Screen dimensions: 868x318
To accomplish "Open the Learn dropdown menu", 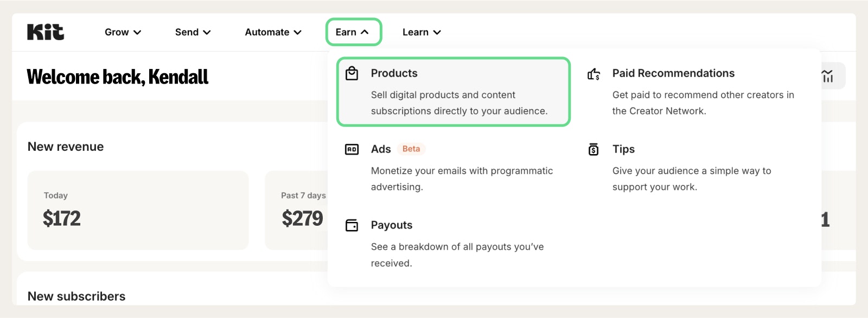I will (422, 32).
